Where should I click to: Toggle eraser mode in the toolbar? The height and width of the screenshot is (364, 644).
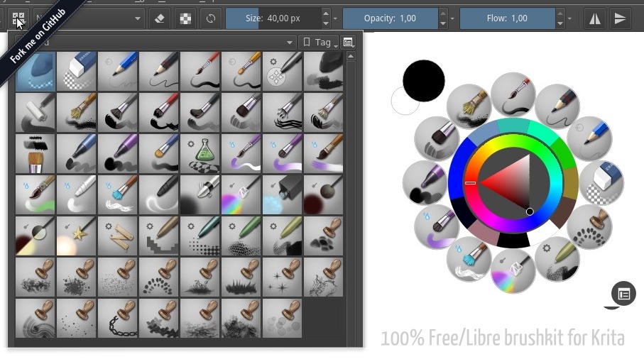coord(160,18)
